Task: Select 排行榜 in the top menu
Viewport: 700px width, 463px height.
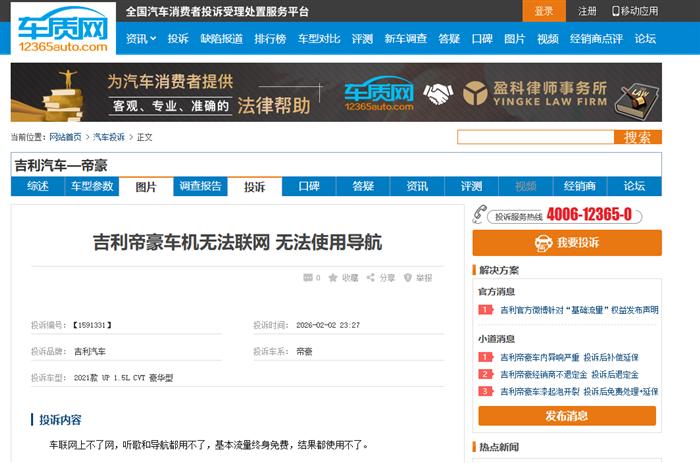Action: pyautogui.click(x=269, y=39)
